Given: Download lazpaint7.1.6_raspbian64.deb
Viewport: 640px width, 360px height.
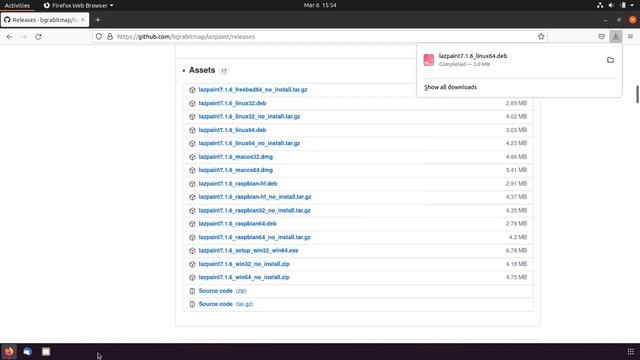Looking at the screenshot, I should click(238, 224).
